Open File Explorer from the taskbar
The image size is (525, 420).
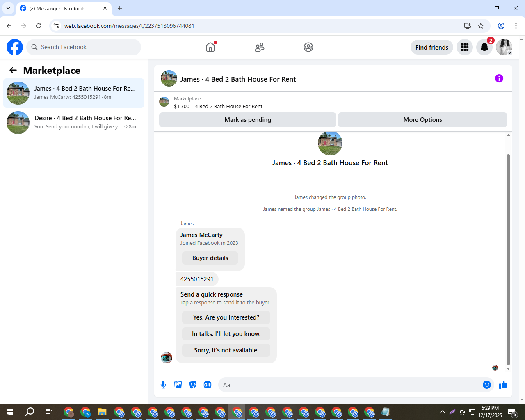click(x=102, y=412)
